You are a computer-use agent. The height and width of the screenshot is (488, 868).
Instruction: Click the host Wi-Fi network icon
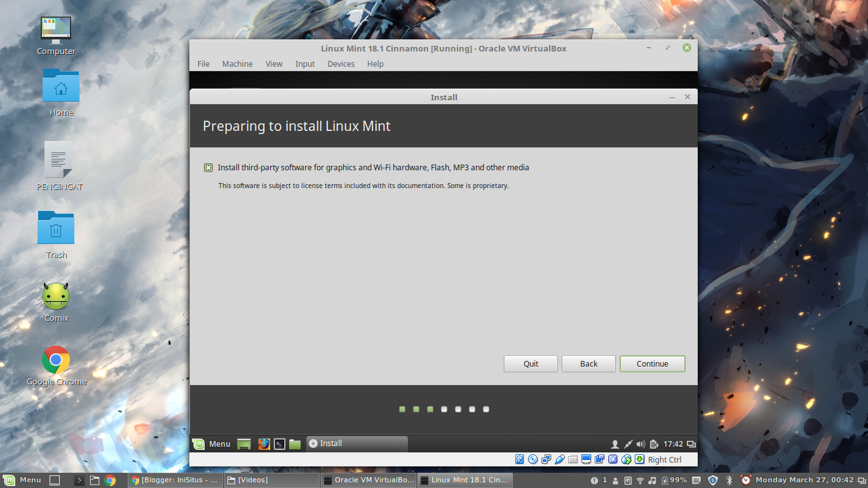[x=640, y=480]
